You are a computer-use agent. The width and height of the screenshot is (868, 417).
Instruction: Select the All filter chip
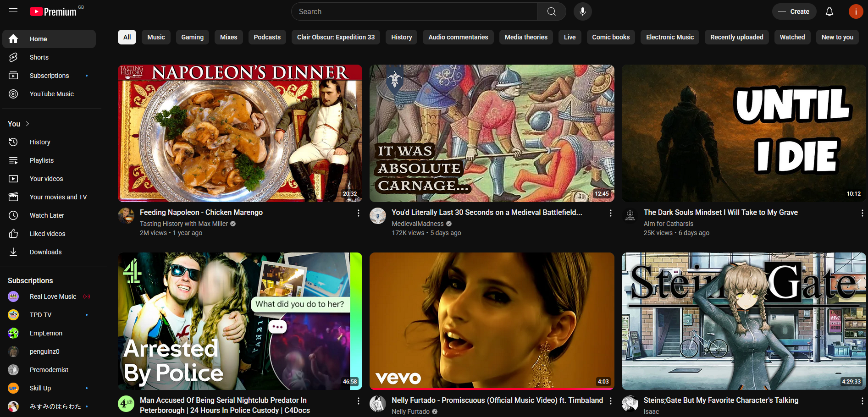(x=127, y=37)
